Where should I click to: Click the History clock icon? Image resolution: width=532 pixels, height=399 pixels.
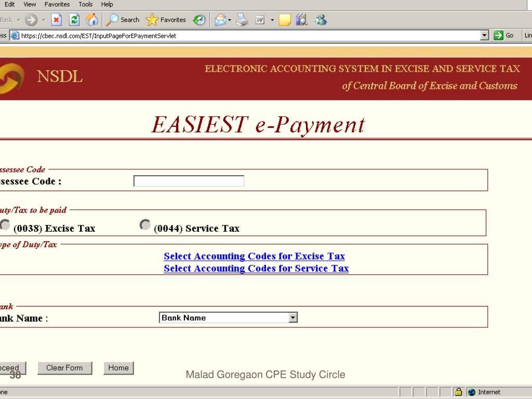(199, 20)
